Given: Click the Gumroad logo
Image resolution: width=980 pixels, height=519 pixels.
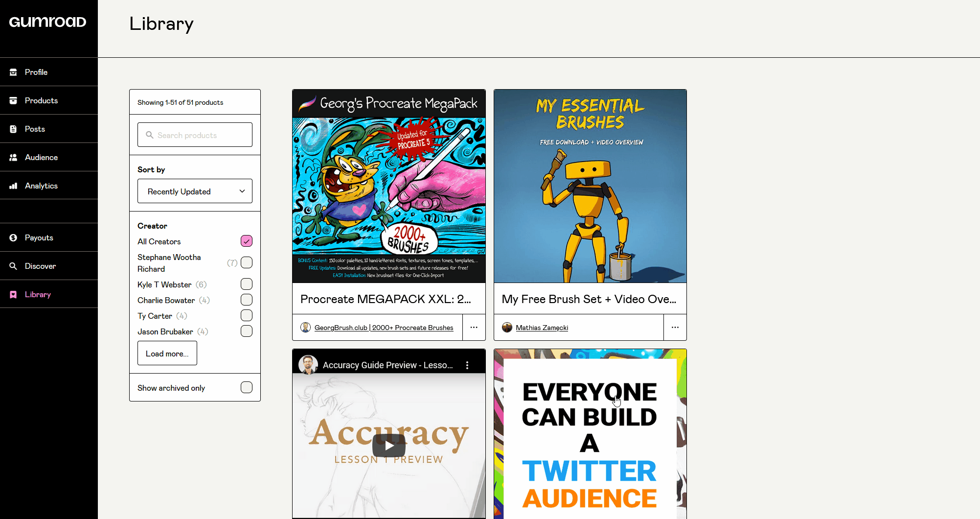Looking at the screenshot, I should (47, 22).
